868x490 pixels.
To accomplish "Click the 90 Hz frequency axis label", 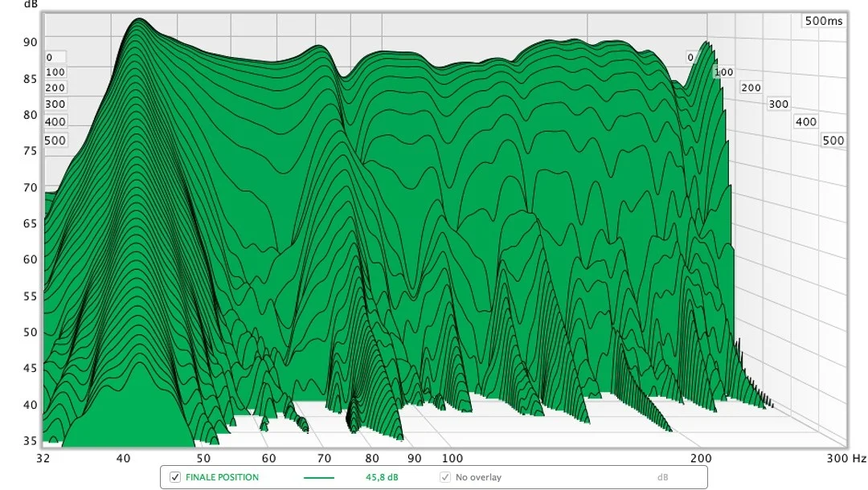I will coord(415,458).
